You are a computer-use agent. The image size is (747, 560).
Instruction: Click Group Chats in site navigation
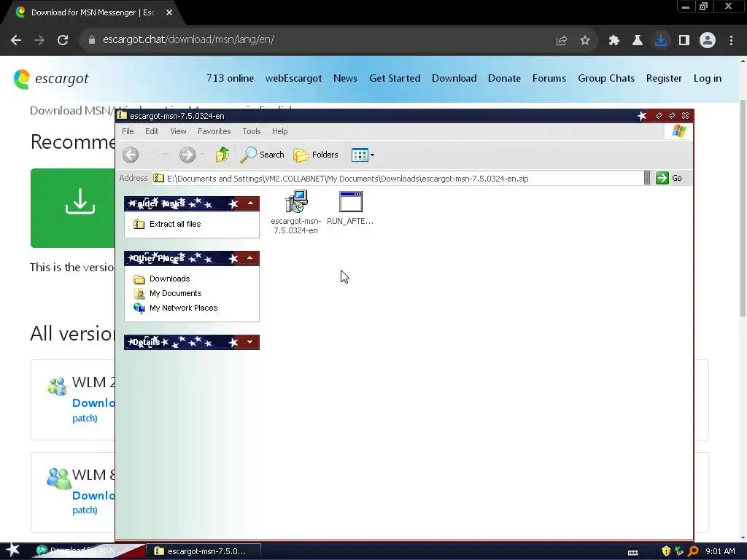point(606,78)
